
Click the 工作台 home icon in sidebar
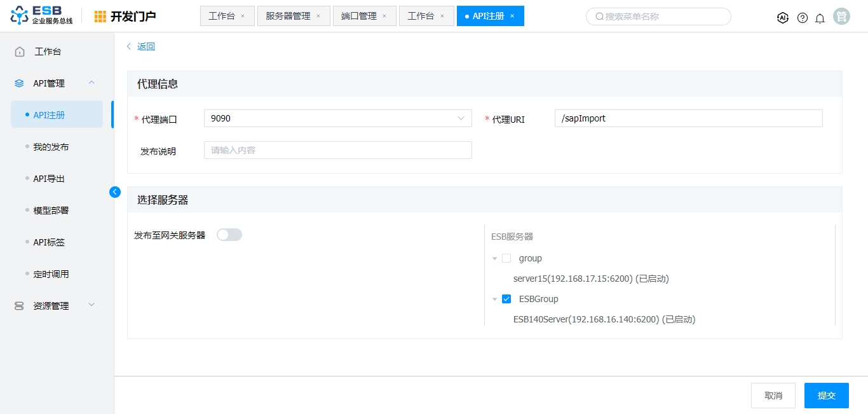(x=20, y=52)
